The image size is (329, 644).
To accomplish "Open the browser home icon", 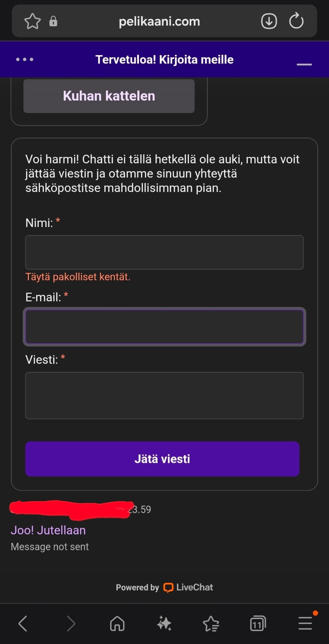I will point(117,623).
